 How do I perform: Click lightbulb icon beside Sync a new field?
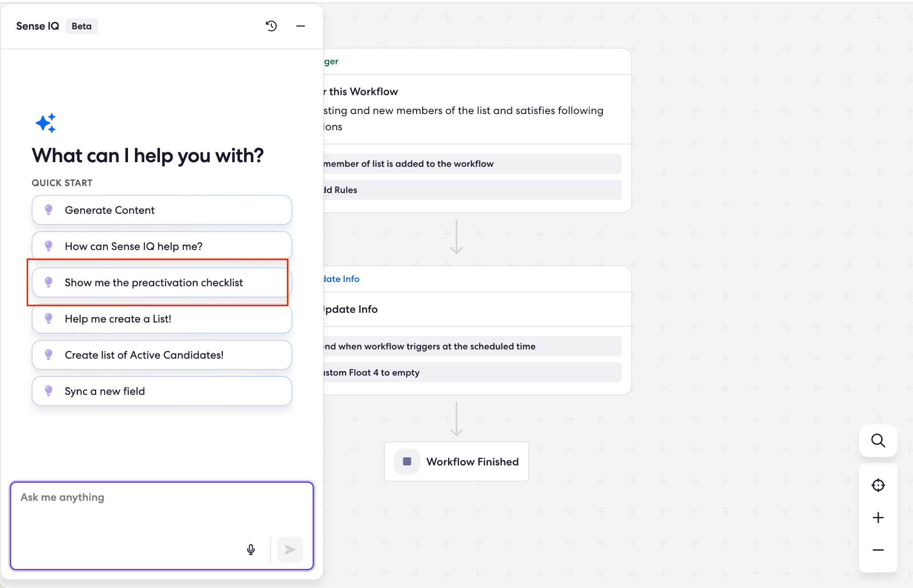(49, 391)
